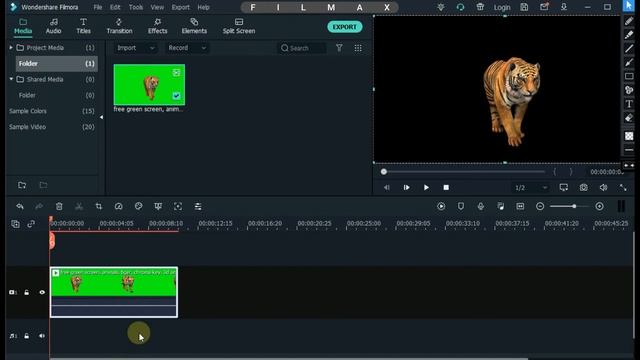Click the crop tool icon

click(x=99, y=207)
